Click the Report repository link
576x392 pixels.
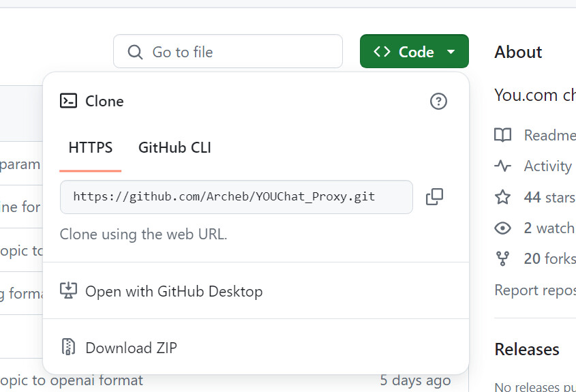click(x=535, y=290)
